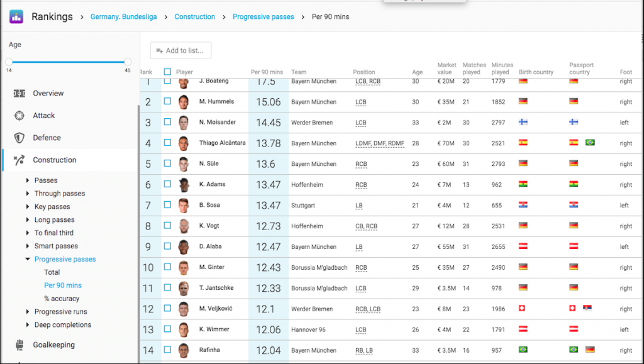Open K. Wimmer's player name link
Image resolution: width=644 pixels, height=364 pixels.
coord(214,329)
